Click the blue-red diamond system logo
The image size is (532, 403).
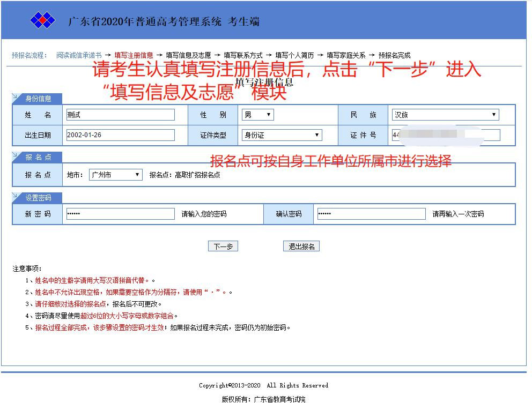pos(42,21)
